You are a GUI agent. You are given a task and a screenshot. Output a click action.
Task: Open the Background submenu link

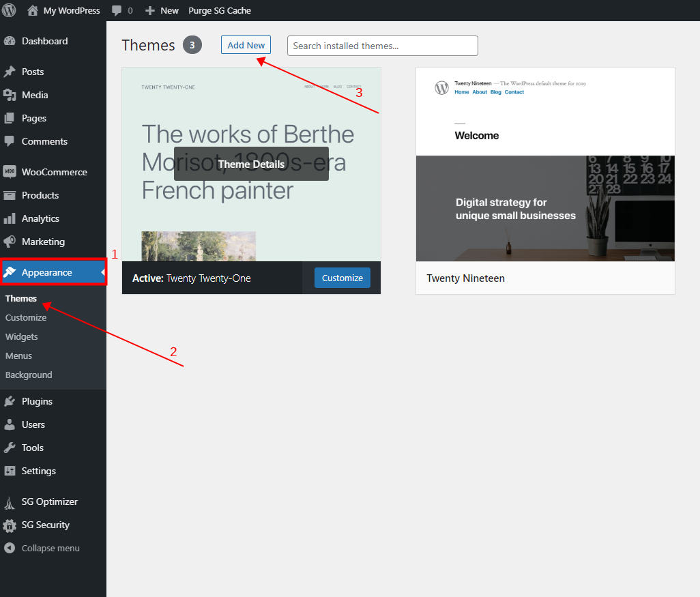tap(29, 375)
